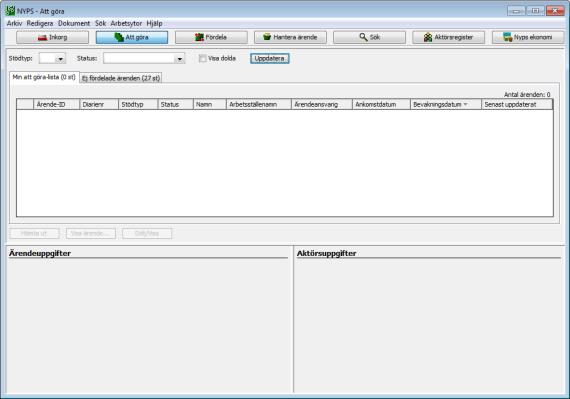Open the Arkiv menu

point(15,23)
